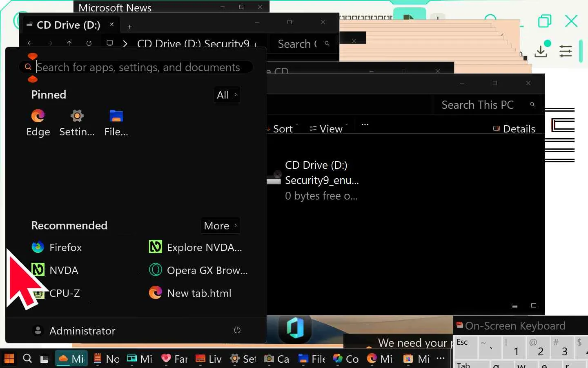Screen dimensions: 588x368
Task: Switch to File Explorer on the taskbar
Action: 312,359
